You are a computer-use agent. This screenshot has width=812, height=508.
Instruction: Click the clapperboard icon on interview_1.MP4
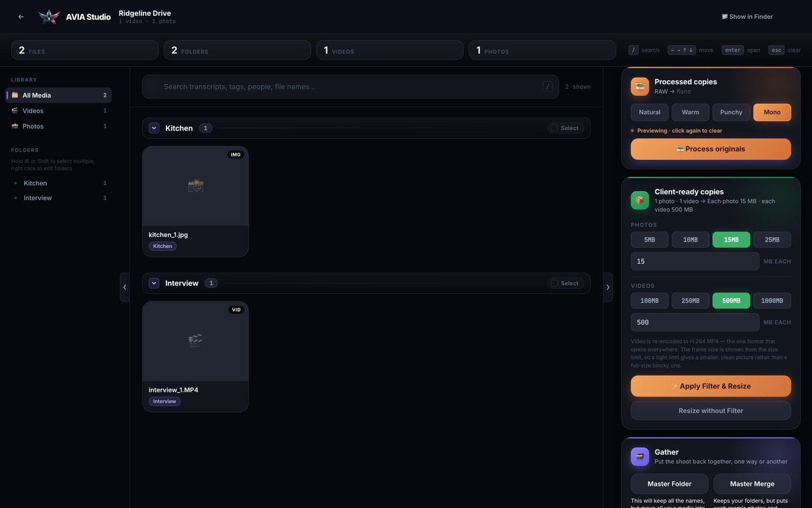(195, 341)
